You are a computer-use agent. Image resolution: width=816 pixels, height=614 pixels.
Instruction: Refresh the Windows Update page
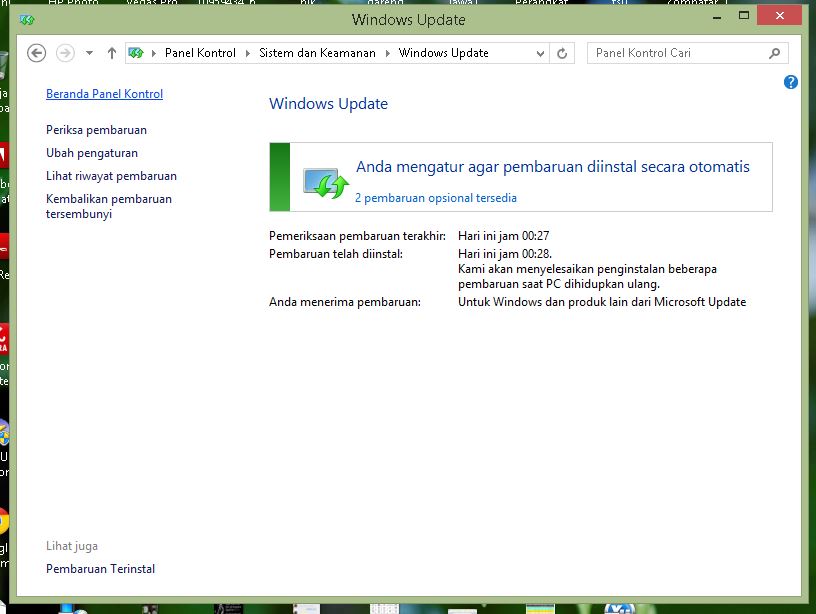click(x=562, y=53)
